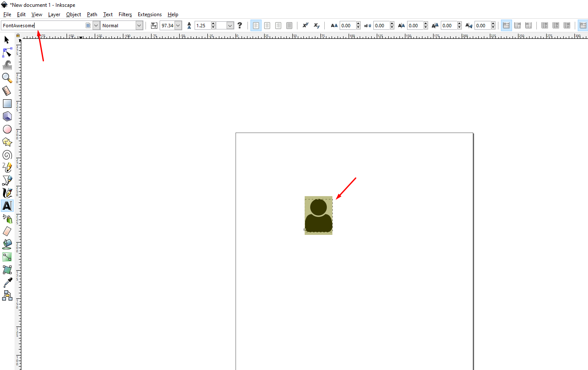Select the Paint Bucket fill tool

tap(7, 244)
